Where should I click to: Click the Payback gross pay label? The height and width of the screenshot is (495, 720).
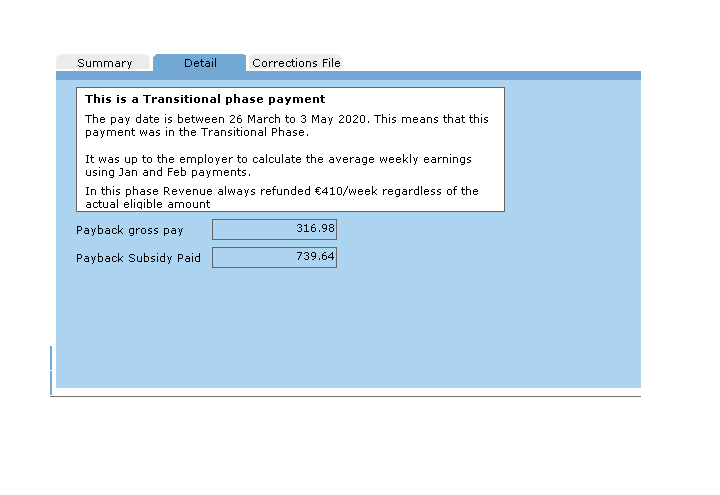coord(130,231)
